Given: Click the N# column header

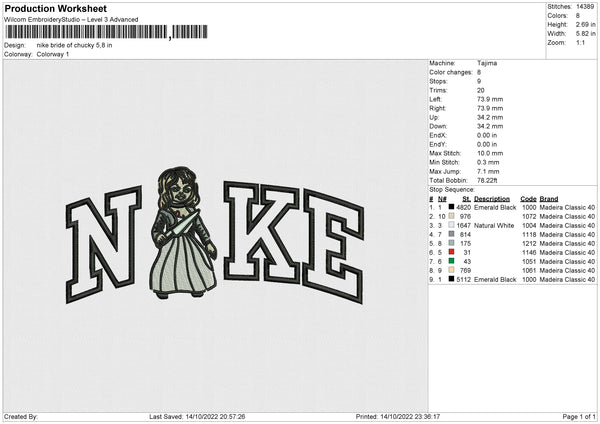Looking at the screenshot, I should pos(442,199).
